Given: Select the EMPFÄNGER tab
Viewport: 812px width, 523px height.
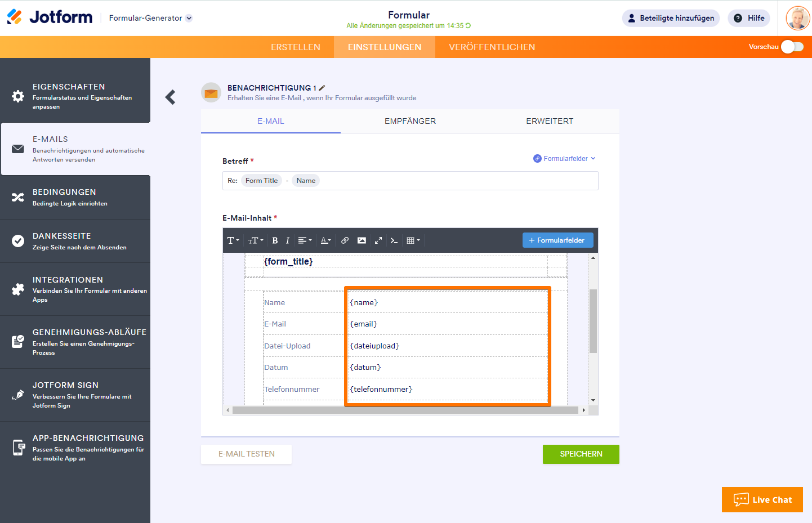Looking at the screenshot, I should (411, 122).
